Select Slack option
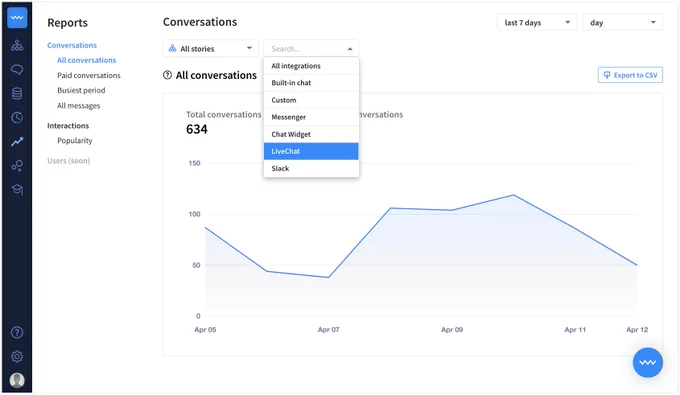Image resolution: width=680 pixels, height=395 pixels. pyautogui.click(x=311, y=169)
